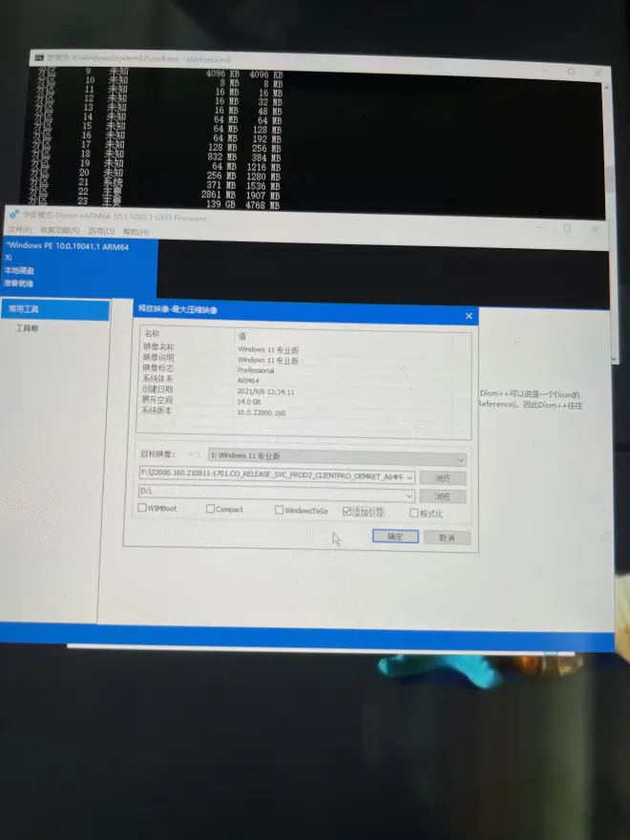The height and width of the screenshot is (840, 630).
Task: Minimize the cmd.exe window
Action: 545,71
